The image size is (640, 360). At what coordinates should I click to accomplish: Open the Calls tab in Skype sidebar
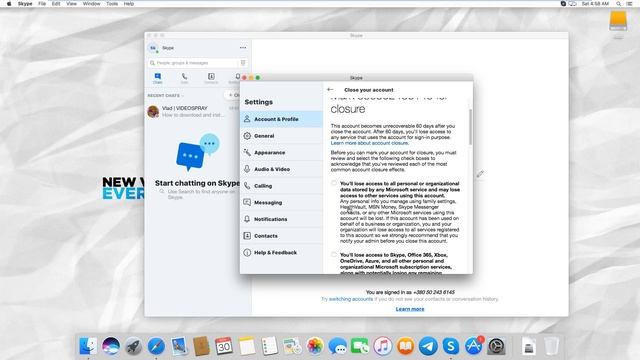(x=184, y=78)
